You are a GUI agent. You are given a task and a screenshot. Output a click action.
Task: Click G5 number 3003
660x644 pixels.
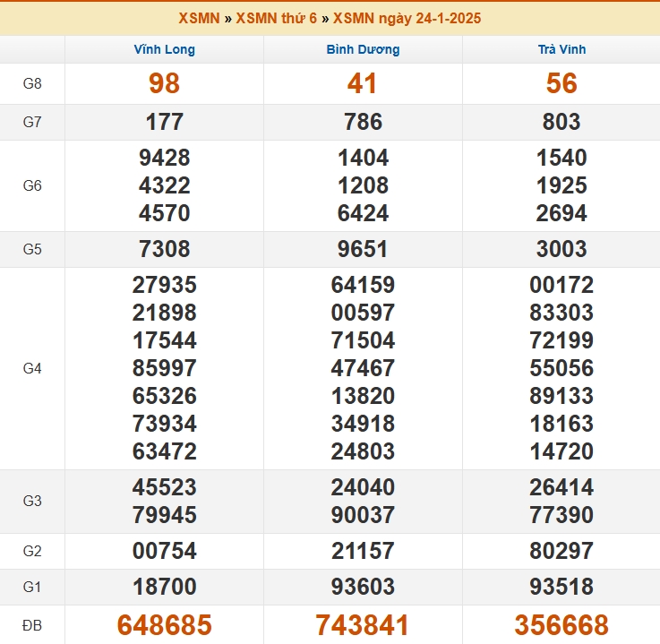(561, 249)
